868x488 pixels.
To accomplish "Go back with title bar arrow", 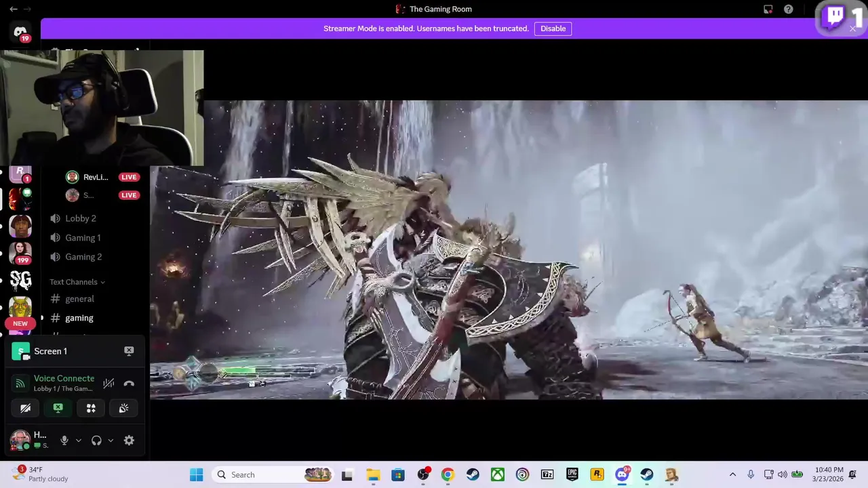I will pyautogui.click(x=14, y=9).
